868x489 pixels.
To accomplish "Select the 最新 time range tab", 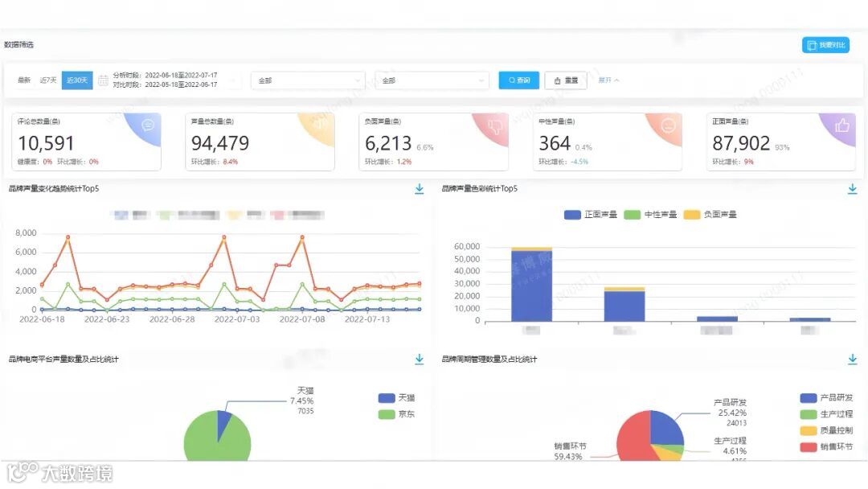I will (x=24, y=80).
